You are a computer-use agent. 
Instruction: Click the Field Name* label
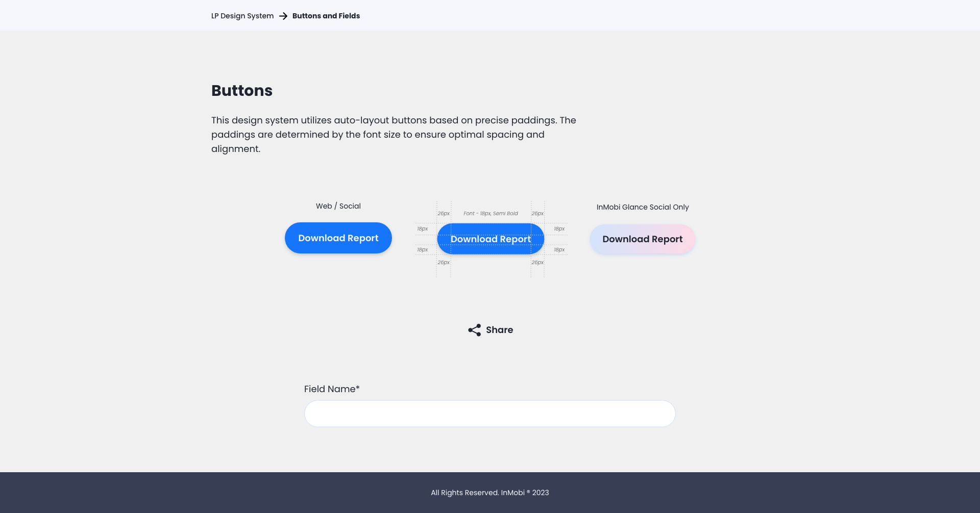coord(332,389)
